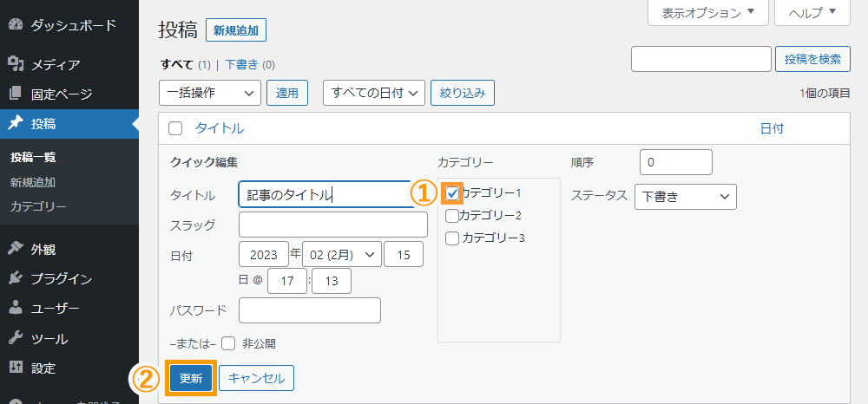
Task: Click the キャンセル button
Action: [x=256, y=378]
